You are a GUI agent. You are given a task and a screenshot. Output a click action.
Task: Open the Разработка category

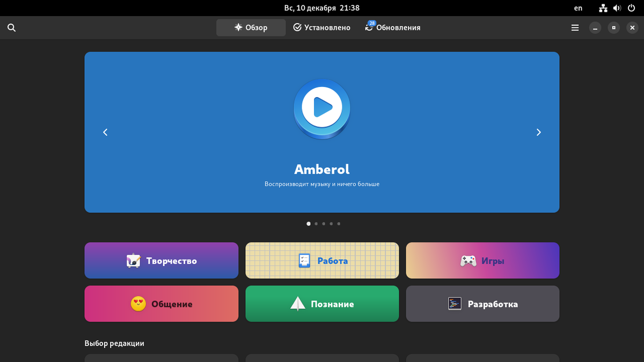[x=482, y=304]
